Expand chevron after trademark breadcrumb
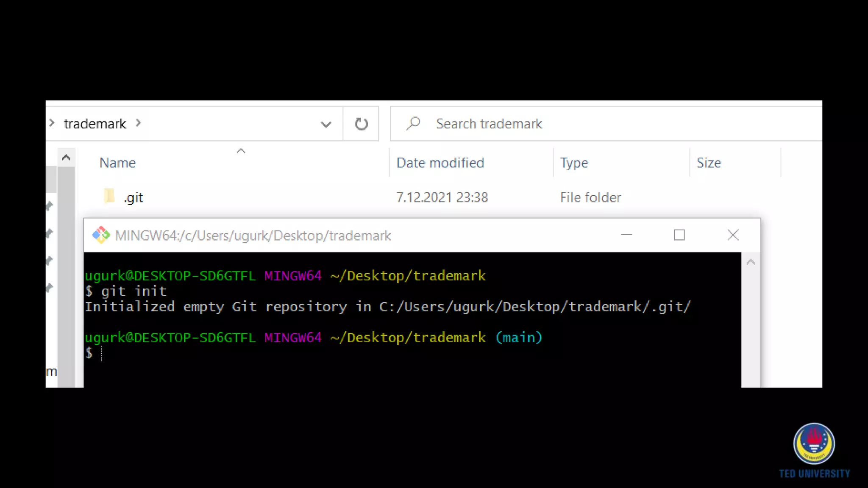This screenshot has width=868, height=488. point(138,123)
